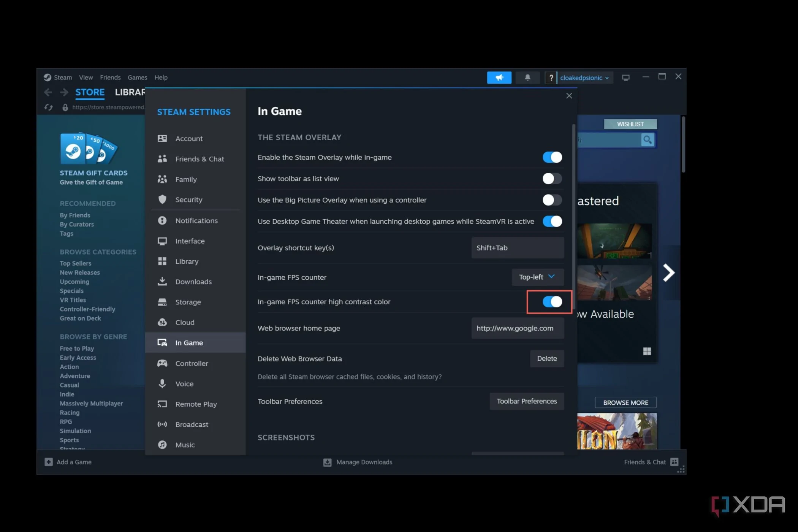Viewport: 798px width, 532px height.
Task: Click the Broadcast signal icon
Action: (x=162, y=424)
